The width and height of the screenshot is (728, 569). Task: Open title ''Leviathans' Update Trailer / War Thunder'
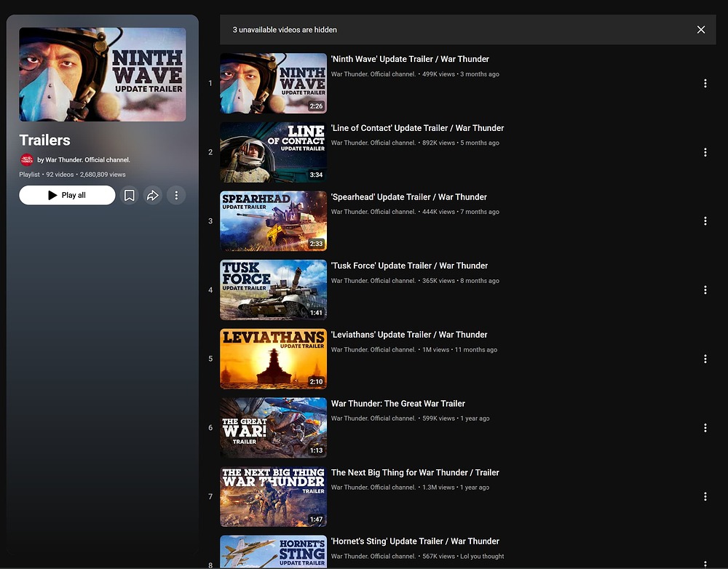[x=409, y=335]
